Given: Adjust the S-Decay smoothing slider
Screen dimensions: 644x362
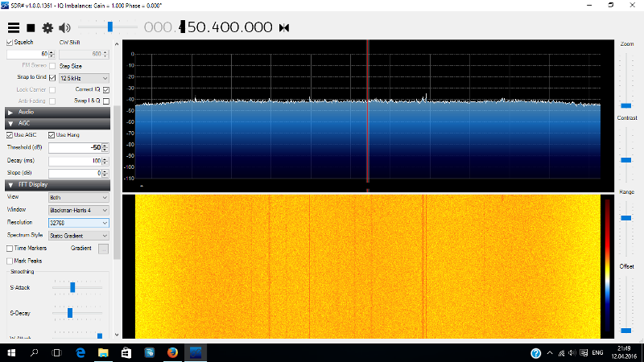Looking at the screenshot, I should pos(70,313).
